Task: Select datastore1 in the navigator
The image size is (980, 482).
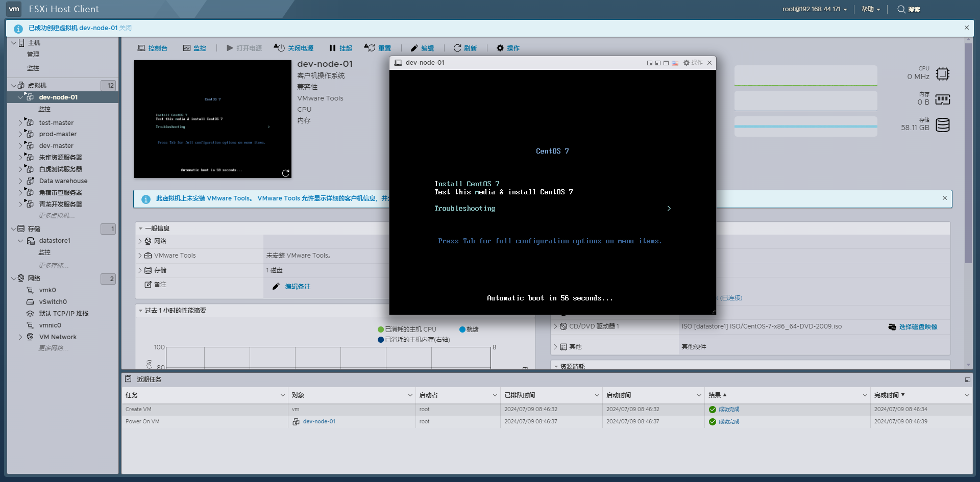Action: [55, 241]
